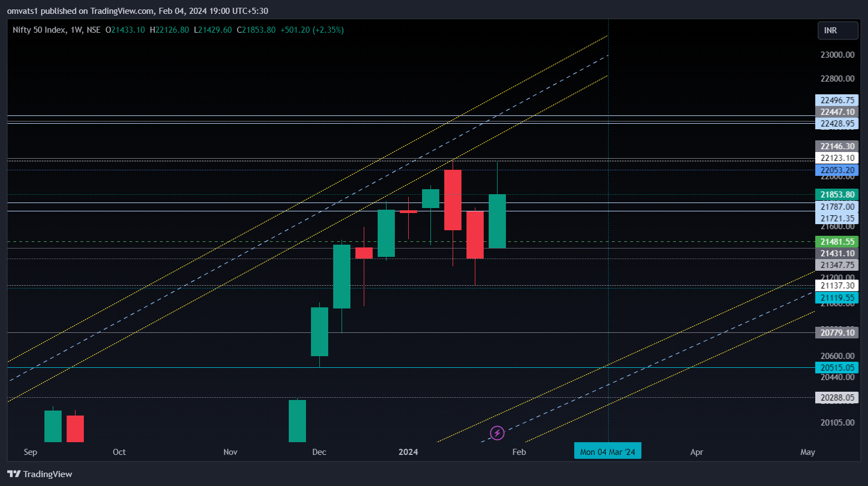Viewport: 868px width, 486px height.
Task: Click the green candle near Sep label
Action: (53, 426)
